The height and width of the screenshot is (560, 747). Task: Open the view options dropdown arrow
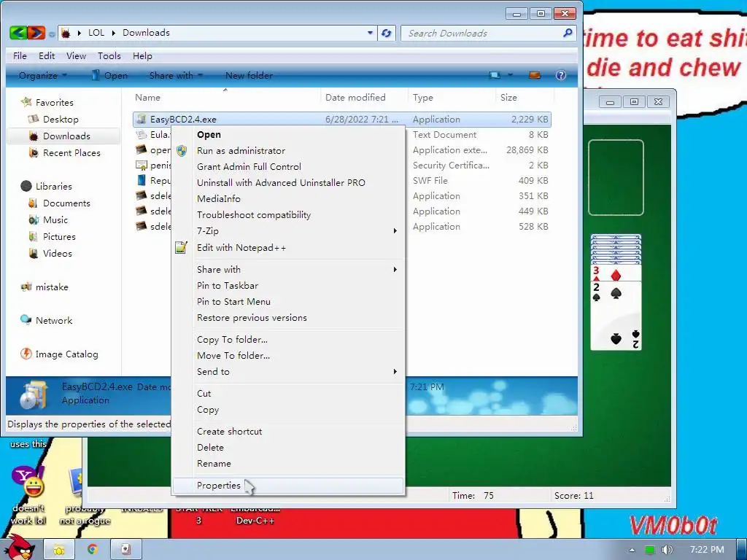coord(510,75)
